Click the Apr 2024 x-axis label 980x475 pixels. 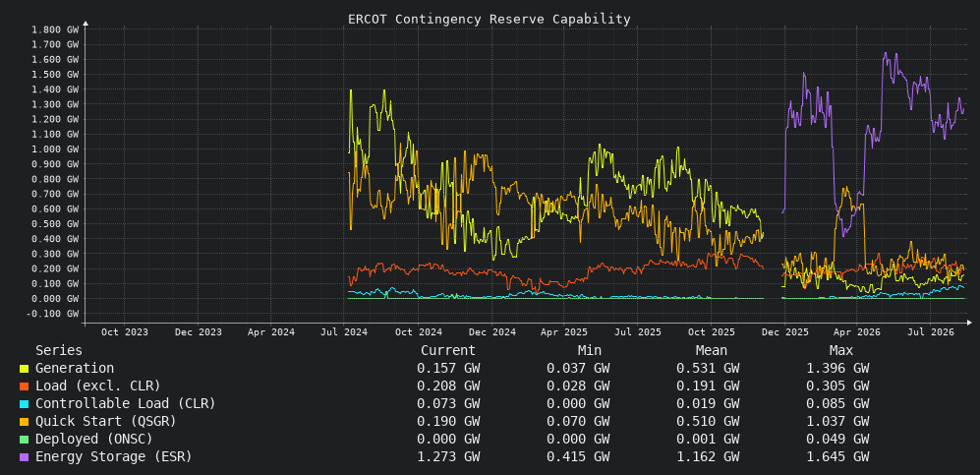[271, 332]
